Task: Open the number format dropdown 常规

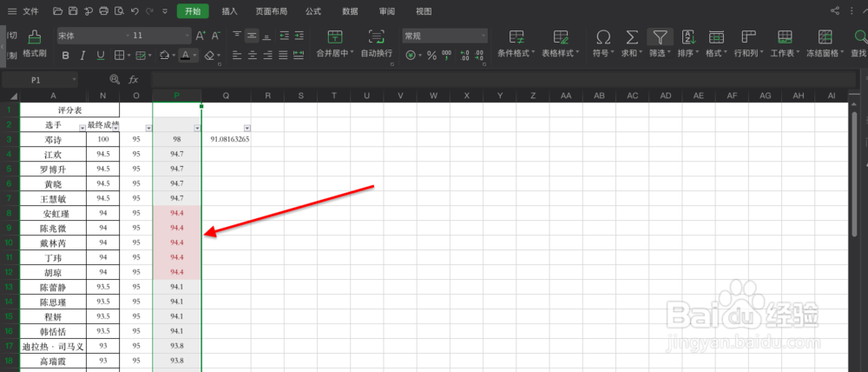Action: pyautogui.click(x=483, y=36)
